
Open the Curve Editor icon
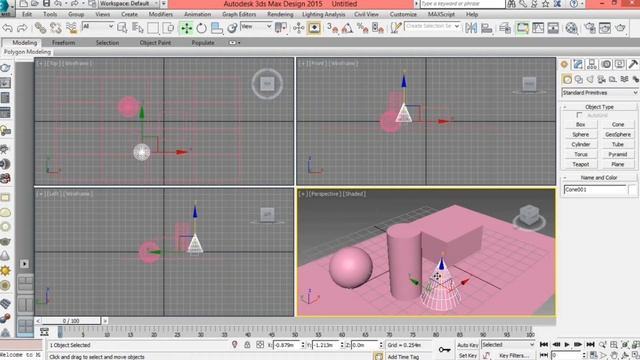click(538, 28)
